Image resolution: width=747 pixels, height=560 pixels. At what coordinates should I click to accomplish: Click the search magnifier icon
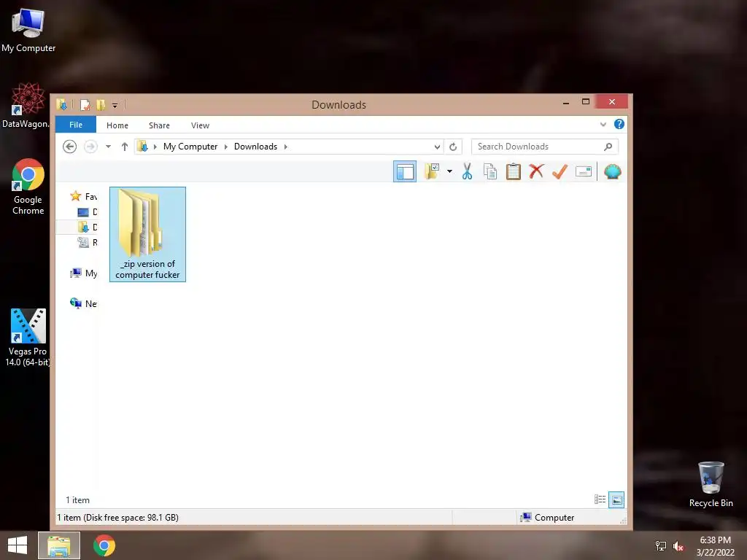[608, 147]
